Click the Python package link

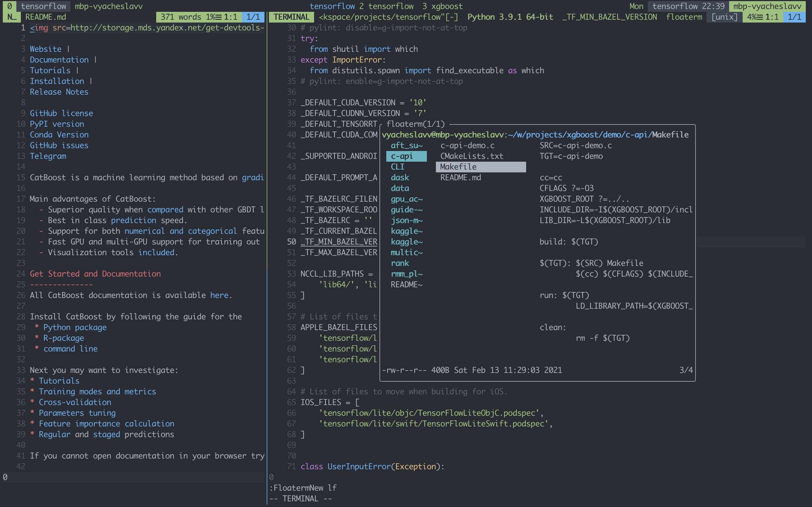point(75,327)
